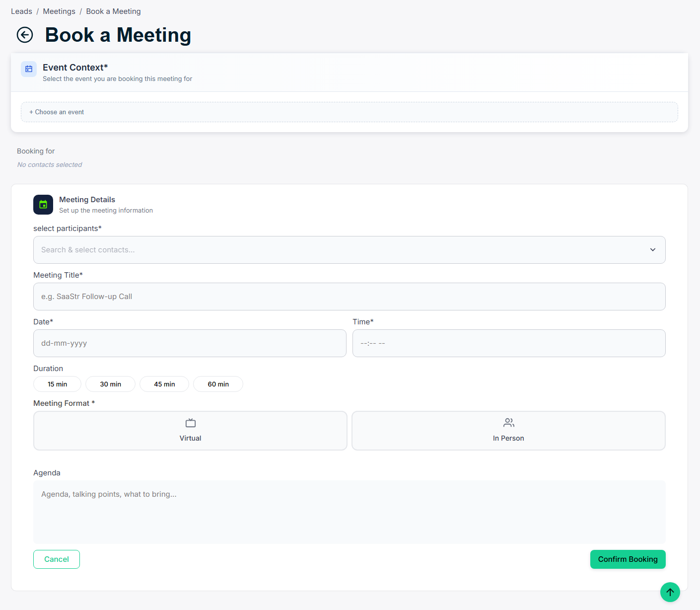Select the 60 min duration

click(218, 384)
